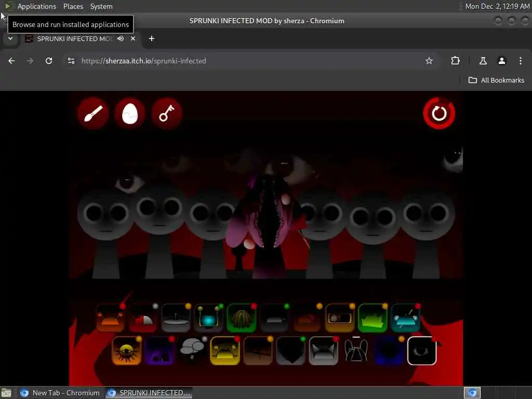Assign sound to the third gray character
This screenshot has width=532, height=399.
pos(212,231)
